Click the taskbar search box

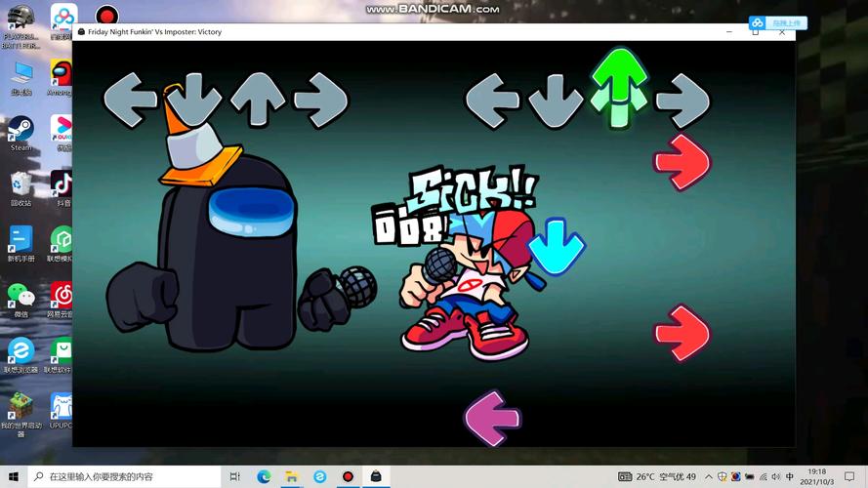[125, 476]
